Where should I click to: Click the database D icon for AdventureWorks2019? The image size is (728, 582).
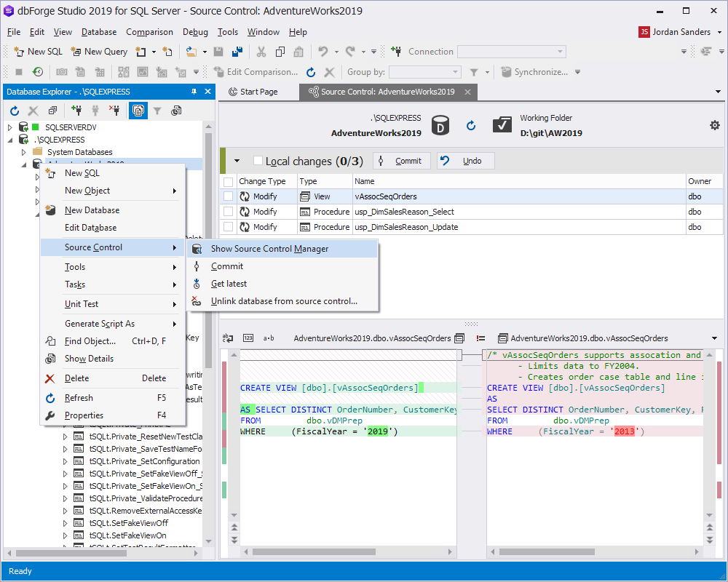(440, 125)
